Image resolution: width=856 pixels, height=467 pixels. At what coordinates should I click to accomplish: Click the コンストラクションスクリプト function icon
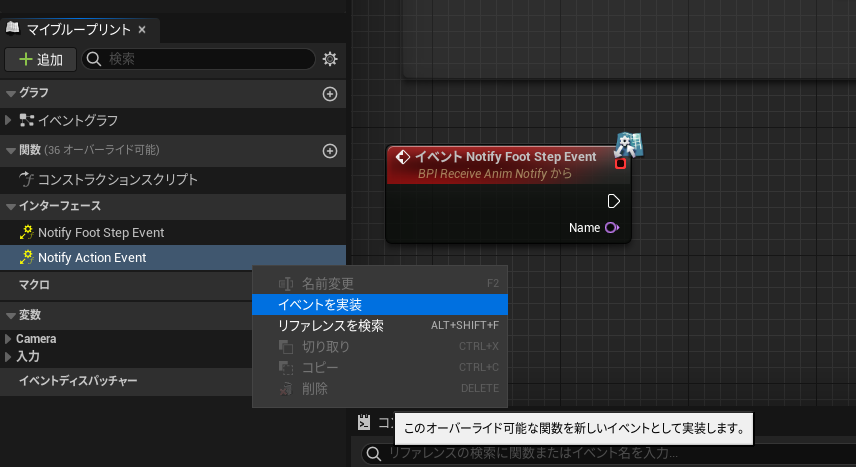26,179
